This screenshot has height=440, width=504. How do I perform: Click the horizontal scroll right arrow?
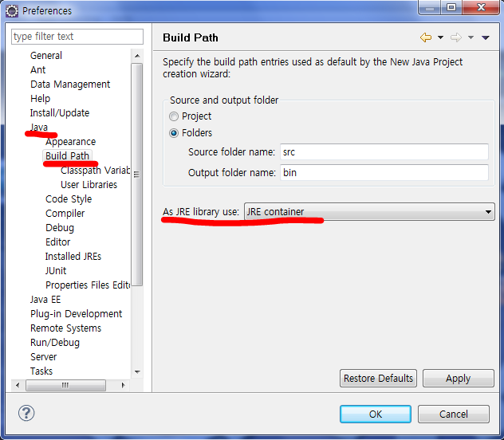(x=123, y=385)
